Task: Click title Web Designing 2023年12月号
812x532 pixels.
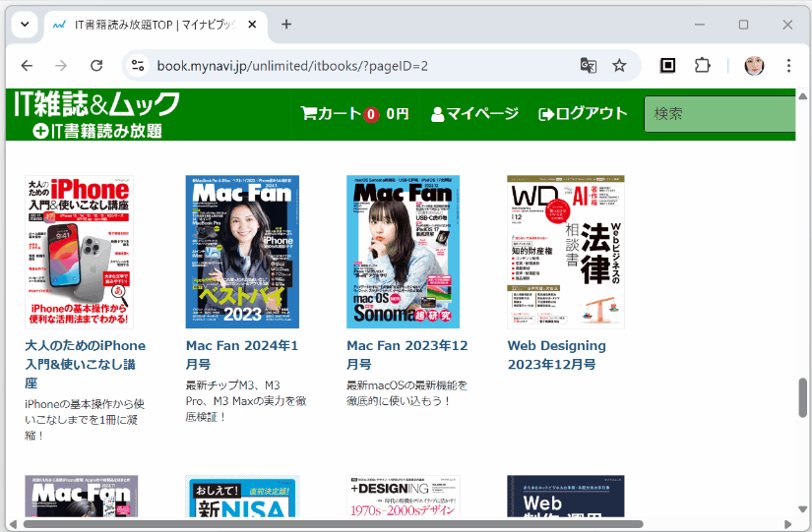Action: (x=557, y=355)
